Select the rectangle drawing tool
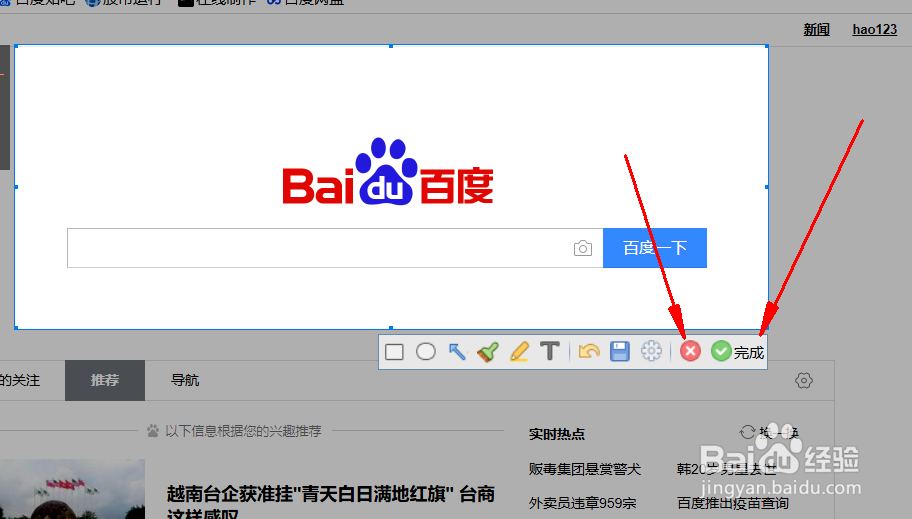 (394, 352)
